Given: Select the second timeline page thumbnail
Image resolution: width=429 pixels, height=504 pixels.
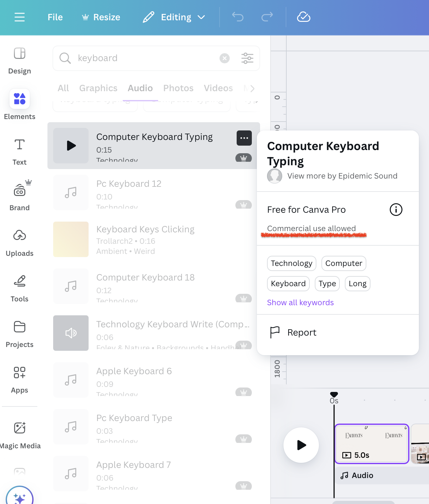Looking at the screenshot, I should point(420,444).
